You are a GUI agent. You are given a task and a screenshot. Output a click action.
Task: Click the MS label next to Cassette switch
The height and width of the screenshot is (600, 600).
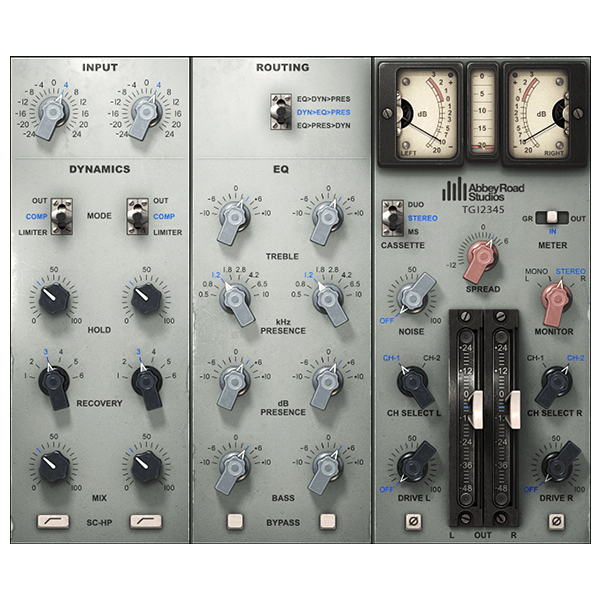413,232
